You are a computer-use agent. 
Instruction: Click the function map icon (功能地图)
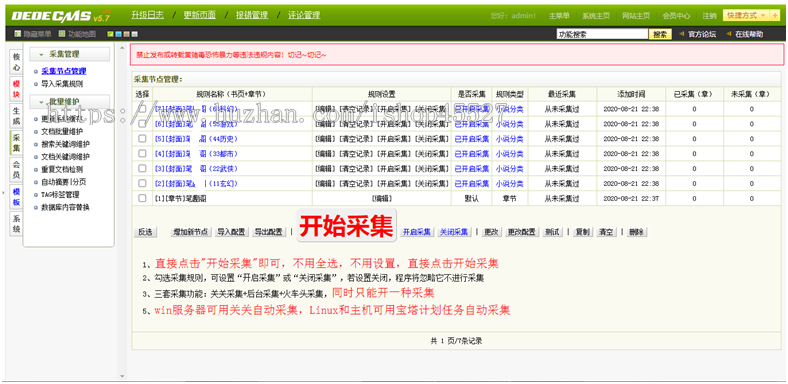click(62, 34)
